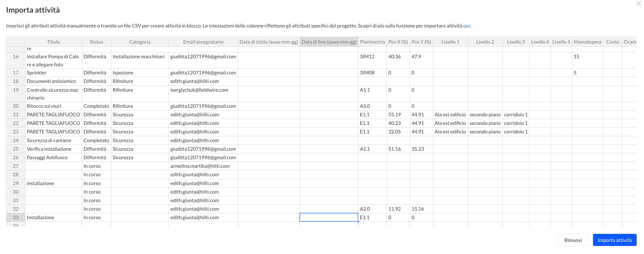This screenshot has width=644, height=254.
Task: Click the '51.16' Pos X cell
Action: 398,149
